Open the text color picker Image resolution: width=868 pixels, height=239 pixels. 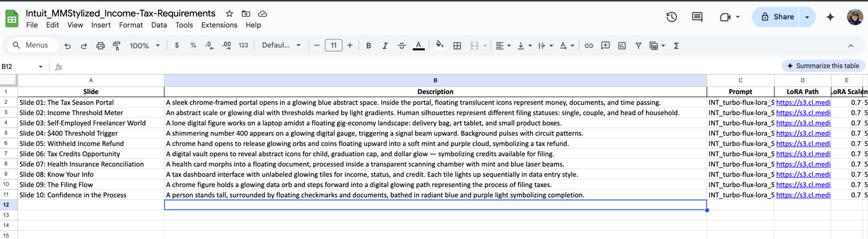[x=418, y=46]
